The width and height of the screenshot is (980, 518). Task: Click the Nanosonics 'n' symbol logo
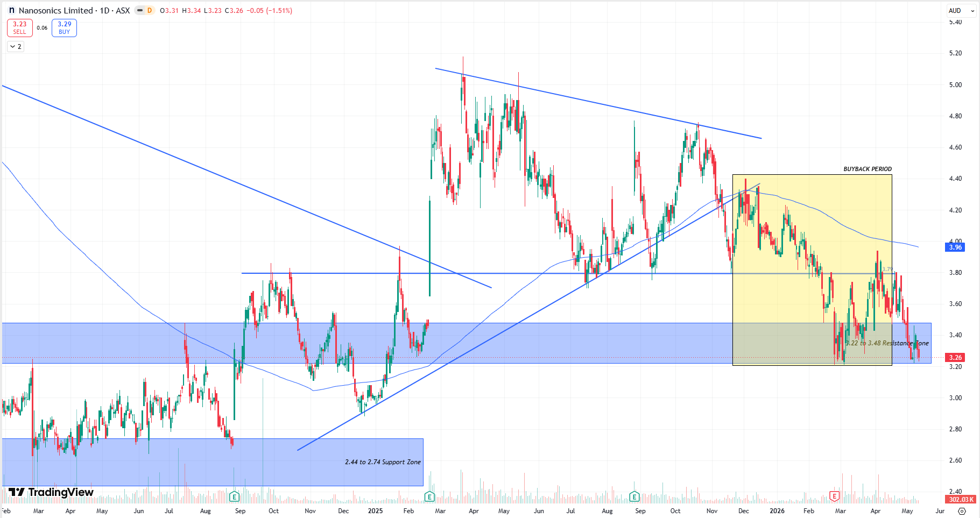click(x=12, y=10)
